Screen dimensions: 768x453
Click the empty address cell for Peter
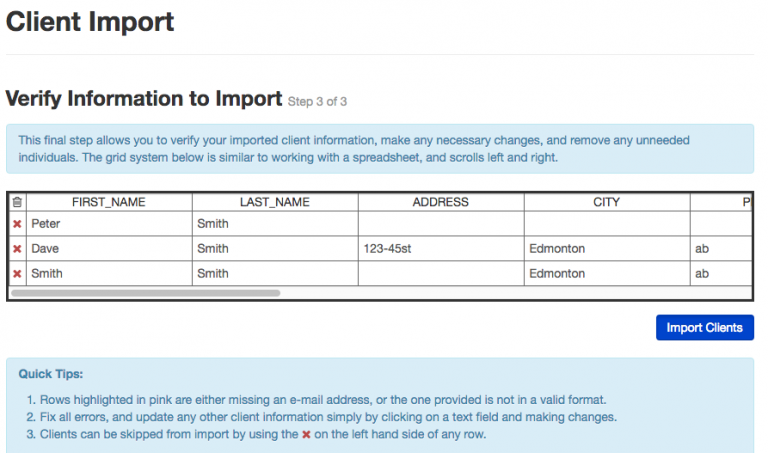(441, 224)
